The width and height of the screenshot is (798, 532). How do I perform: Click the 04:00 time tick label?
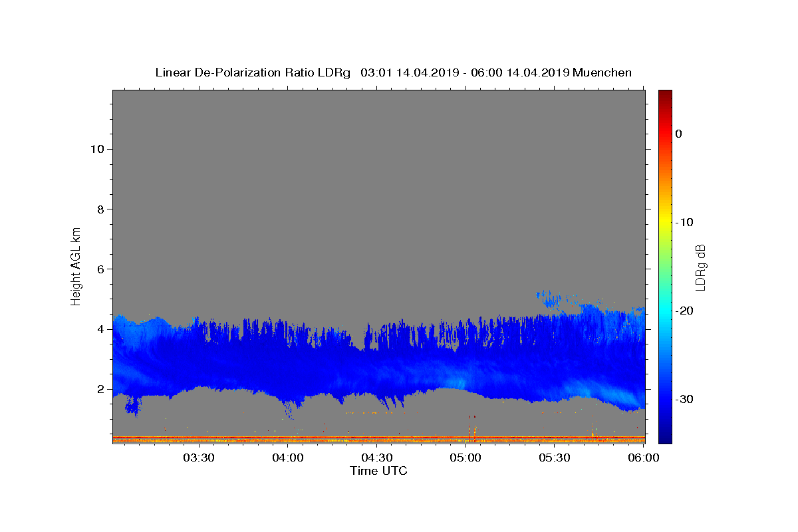288,458
